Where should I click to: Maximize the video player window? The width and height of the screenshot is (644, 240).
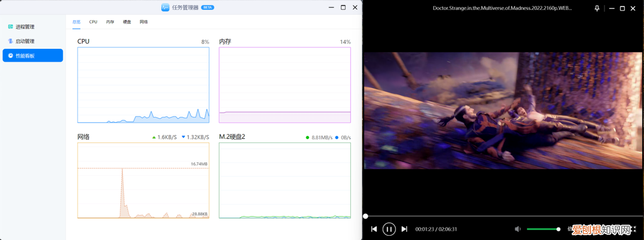tap(623, 8)
